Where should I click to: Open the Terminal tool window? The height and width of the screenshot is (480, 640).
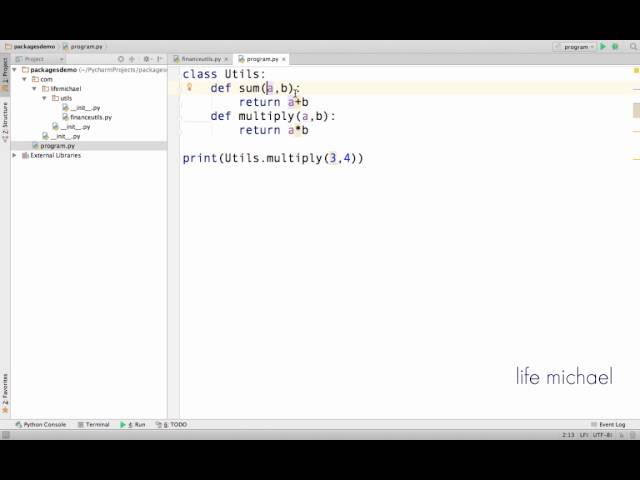pos(93,424)
